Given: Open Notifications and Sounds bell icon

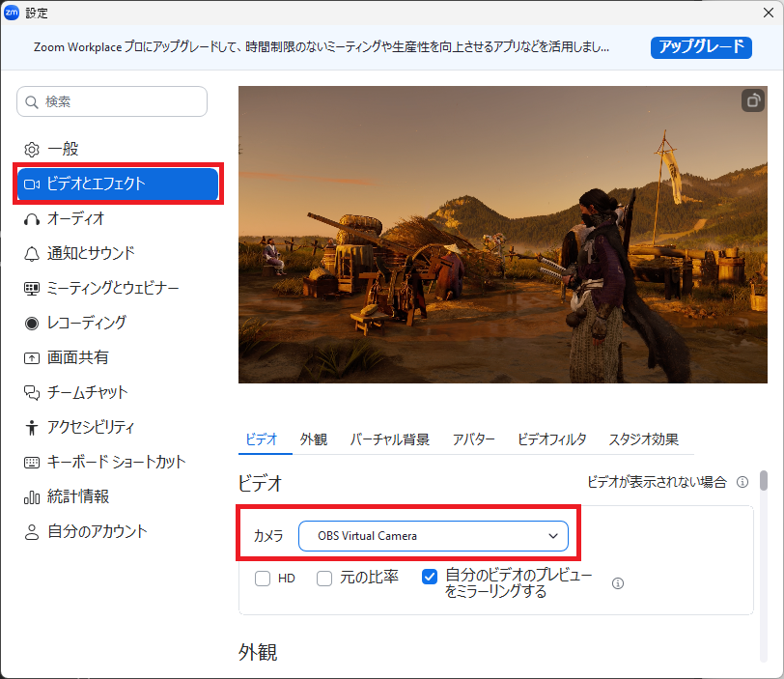Looking at the screenshot, I should [x=31, y=254].
